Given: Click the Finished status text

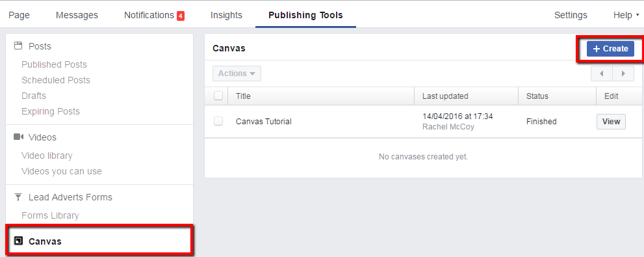Looking at the screenshot, I should tap(541, 122).
